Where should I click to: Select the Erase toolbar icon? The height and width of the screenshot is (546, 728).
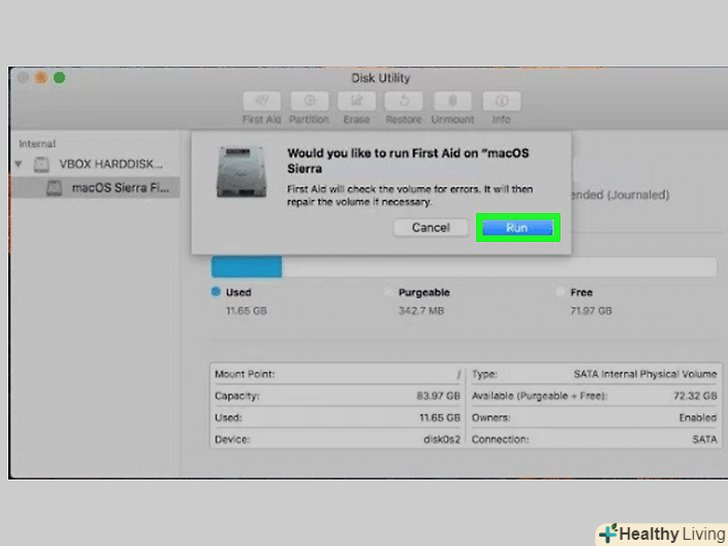coord(357,101)
